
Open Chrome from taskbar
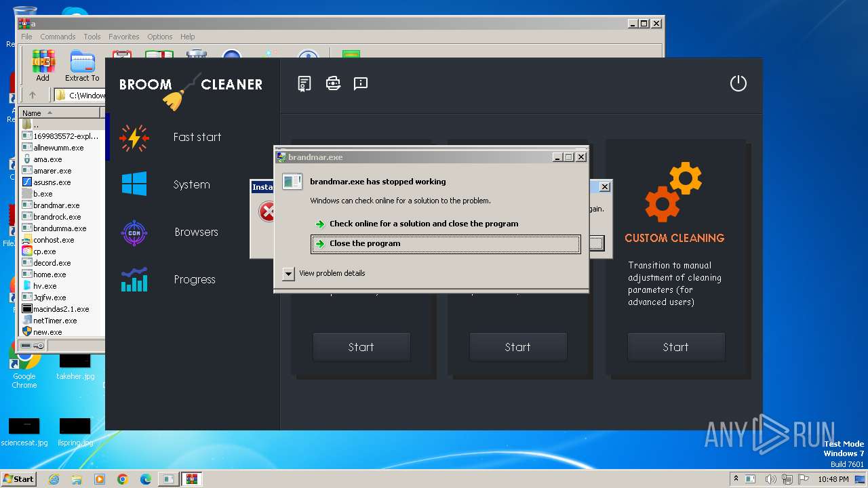pos(123,479)
